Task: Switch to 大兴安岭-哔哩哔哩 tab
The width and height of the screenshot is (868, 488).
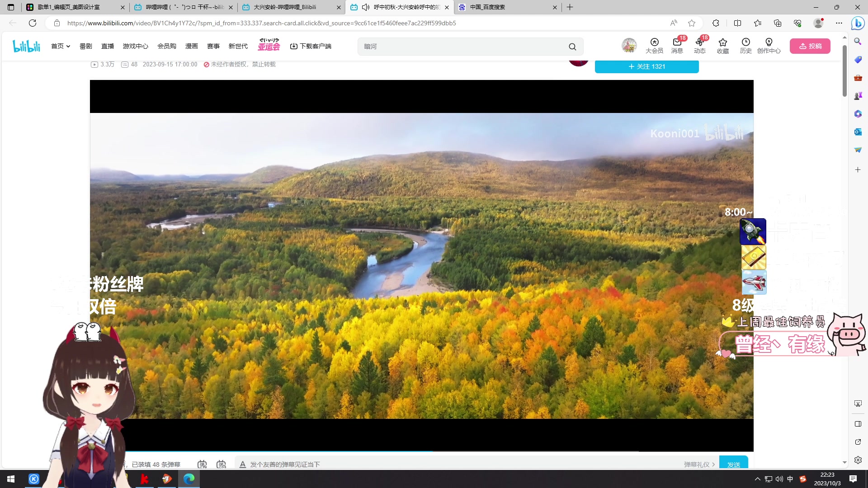Action: click(292, 7)
